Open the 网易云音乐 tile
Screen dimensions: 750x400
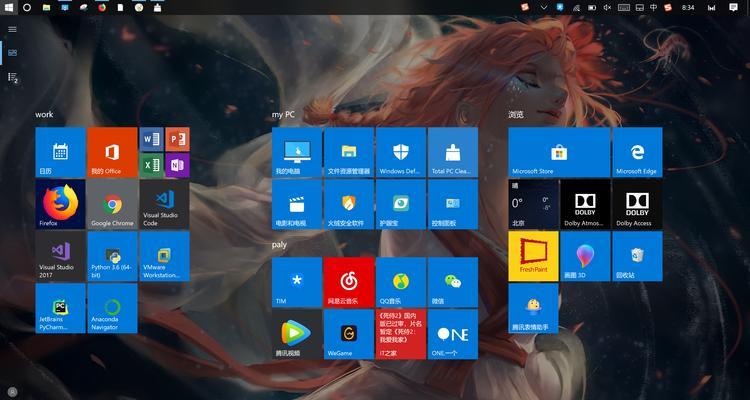[349, 282]
